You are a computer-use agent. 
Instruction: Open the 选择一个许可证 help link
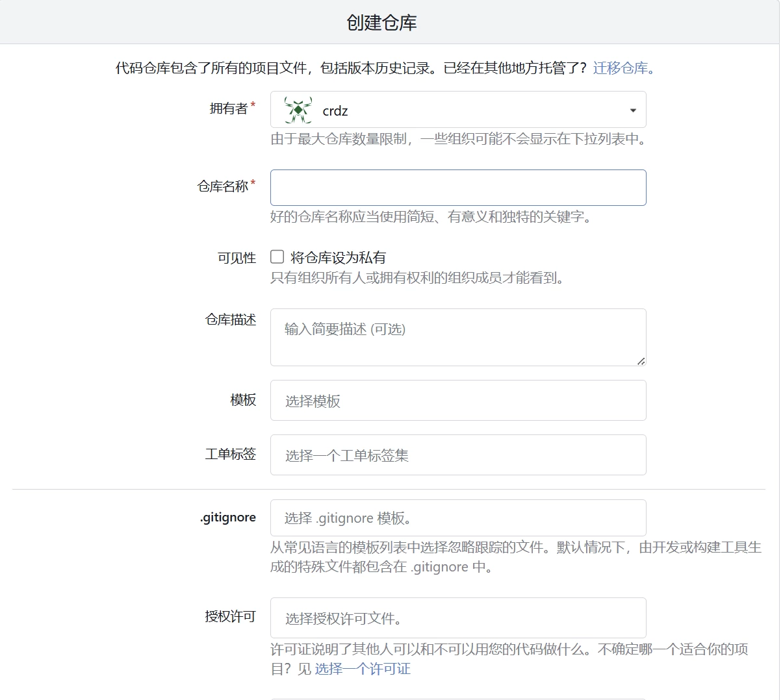point(363,669)
